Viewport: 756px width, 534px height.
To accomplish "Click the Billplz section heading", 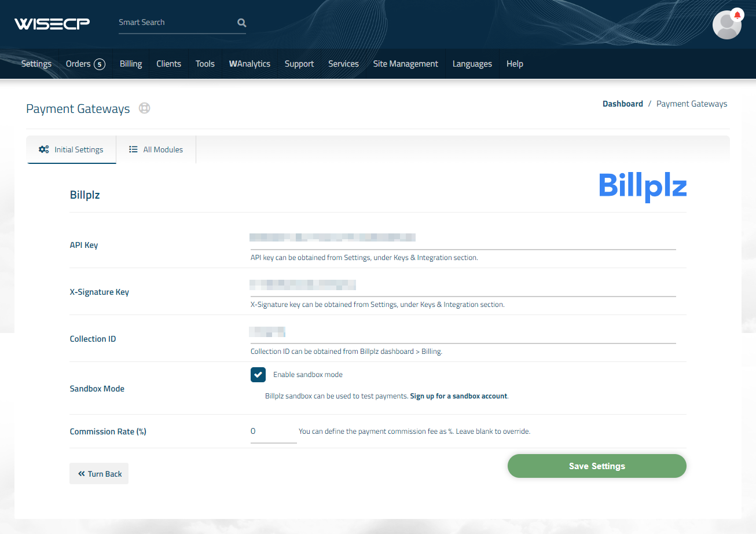I will 85,195.
